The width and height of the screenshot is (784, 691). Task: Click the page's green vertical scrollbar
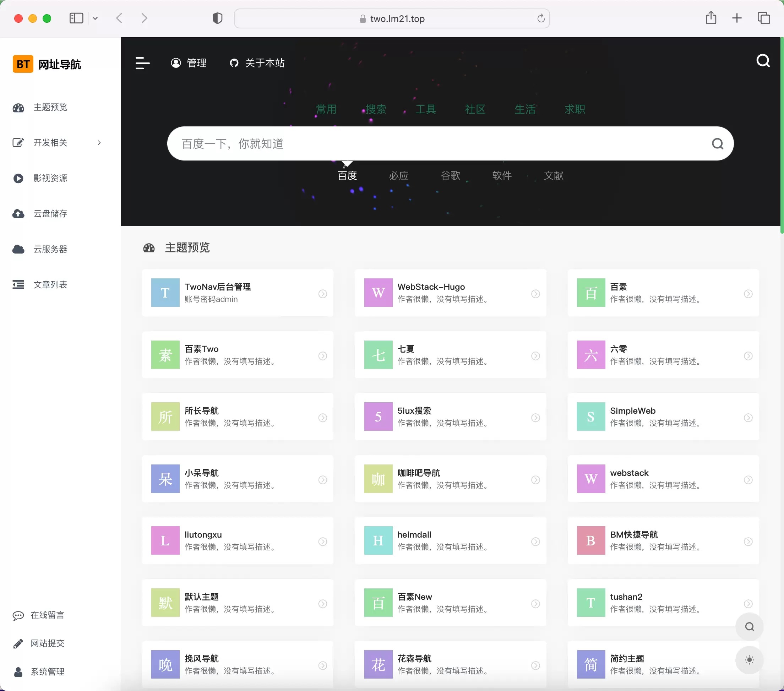pos(782,135)
